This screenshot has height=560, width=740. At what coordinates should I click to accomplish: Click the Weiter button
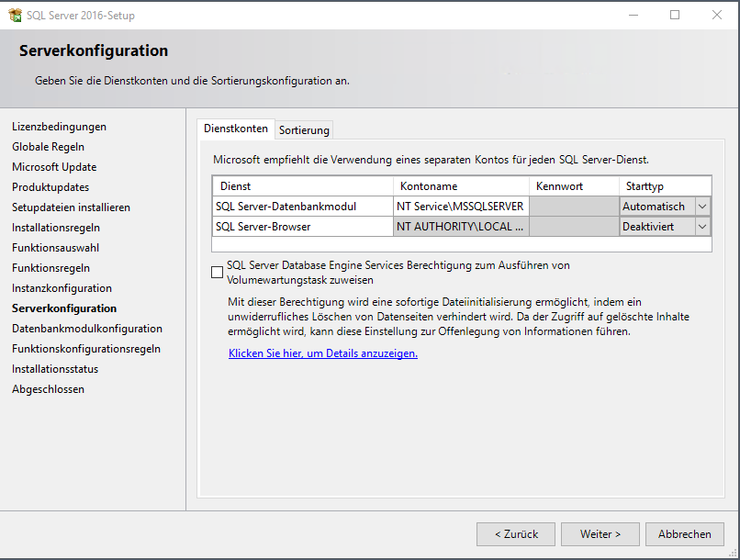(600, 533)
